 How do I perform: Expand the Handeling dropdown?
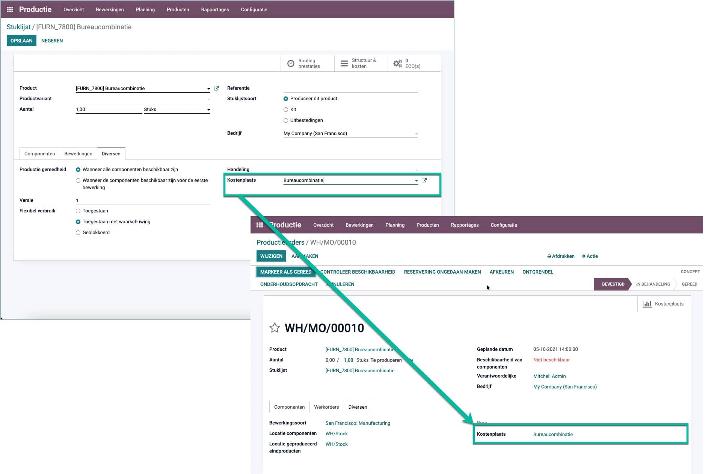point(416,169)
